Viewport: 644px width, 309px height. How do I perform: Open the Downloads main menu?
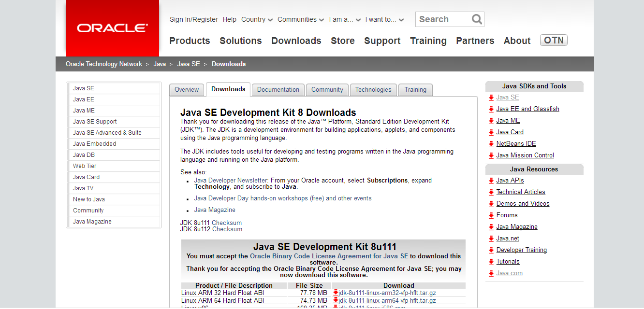point(296,41)
